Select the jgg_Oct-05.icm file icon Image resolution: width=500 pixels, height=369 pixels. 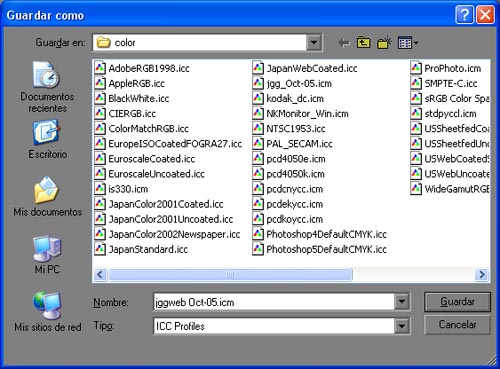coord(258,83)
